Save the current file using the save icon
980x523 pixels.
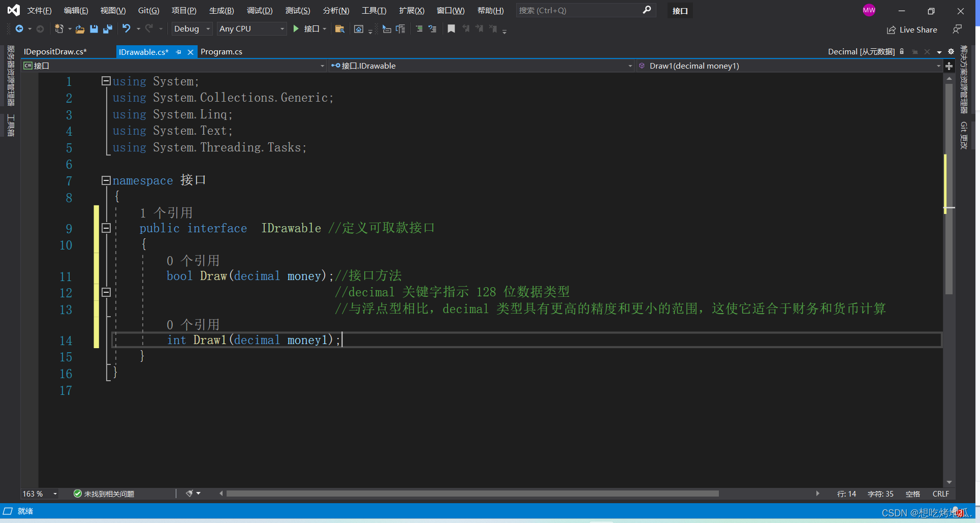(x=93, y=29)
